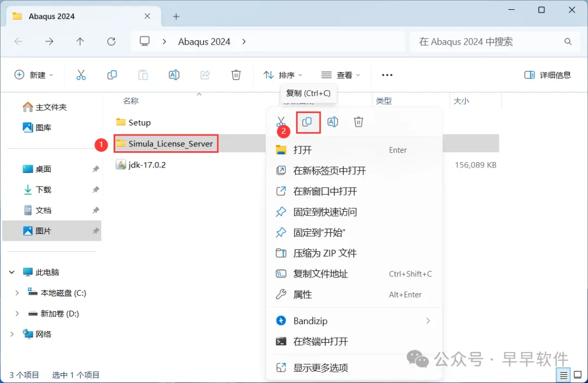
Task: Choose 在新窗口中打开
Action: [x=354, y=191]
